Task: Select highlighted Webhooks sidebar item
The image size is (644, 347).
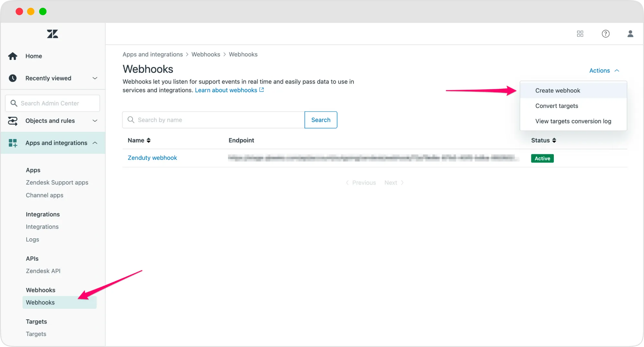Action: [x=59, y=302]
